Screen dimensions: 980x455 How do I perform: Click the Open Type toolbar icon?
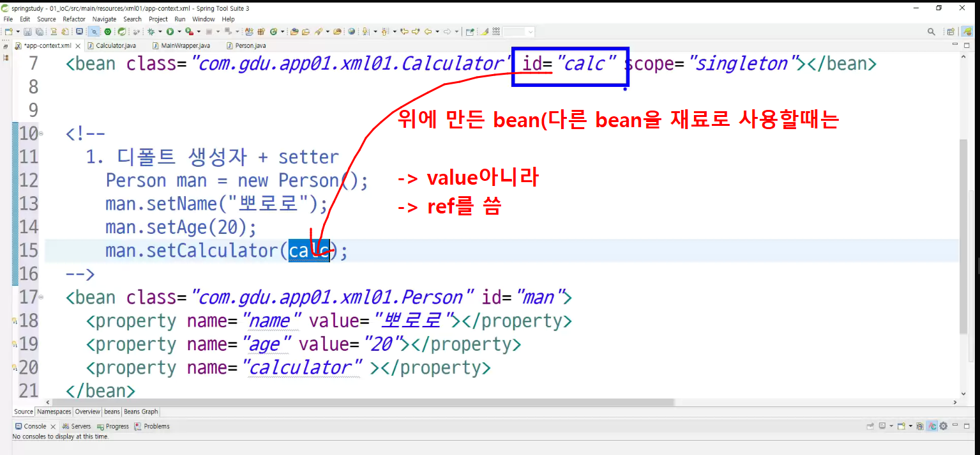pyautogui.click(x=294, y=31)
